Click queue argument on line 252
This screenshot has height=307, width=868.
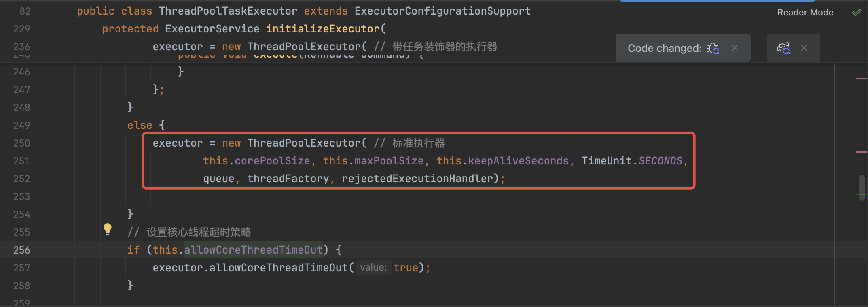[x=219, y=179]
